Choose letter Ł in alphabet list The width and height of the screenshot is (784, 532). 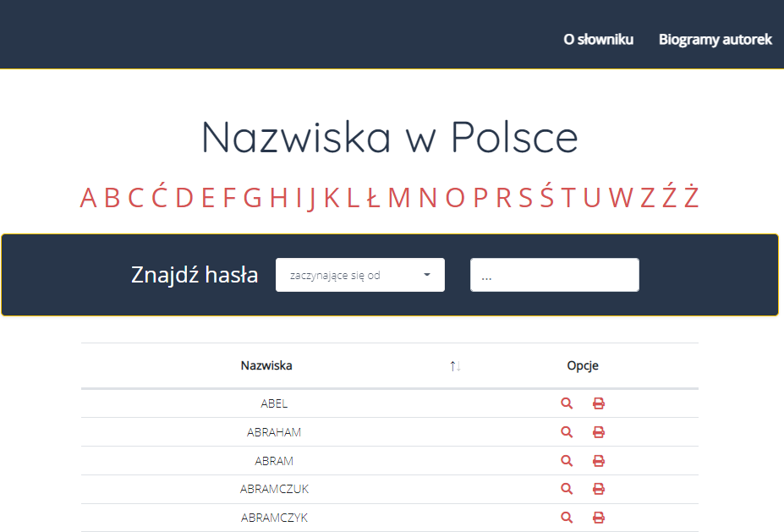373,198
